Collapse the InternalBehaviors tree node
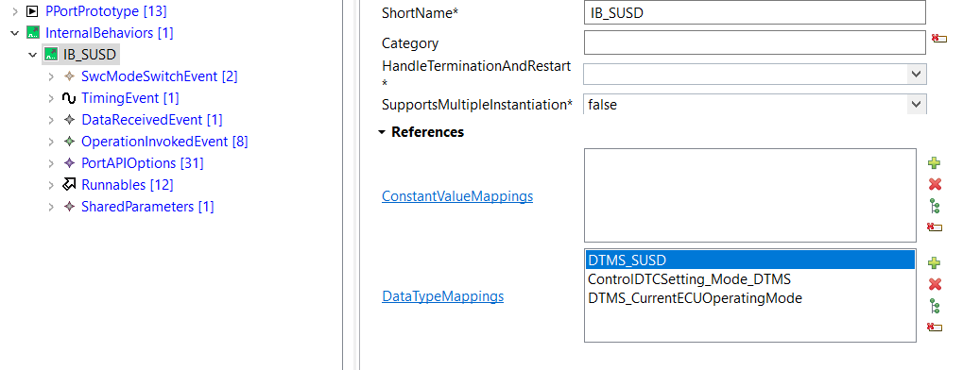 [x=16, y=33]
